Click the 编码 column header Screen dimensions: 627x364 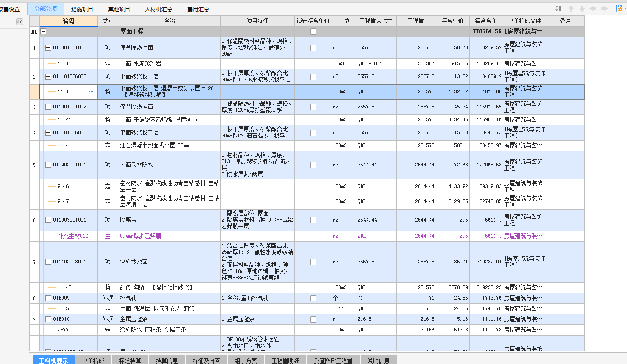pos(68,21)
